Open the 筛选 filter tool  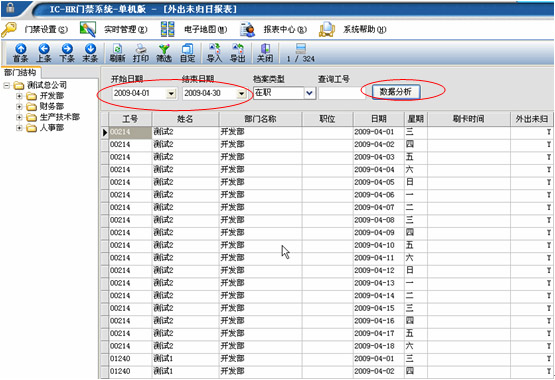point(164,53)
